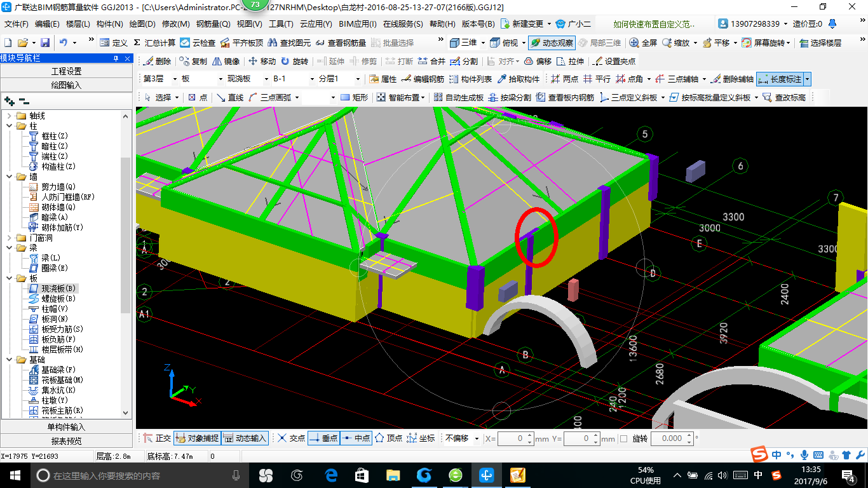Click 平齐板顶 tool

point(241,43)
